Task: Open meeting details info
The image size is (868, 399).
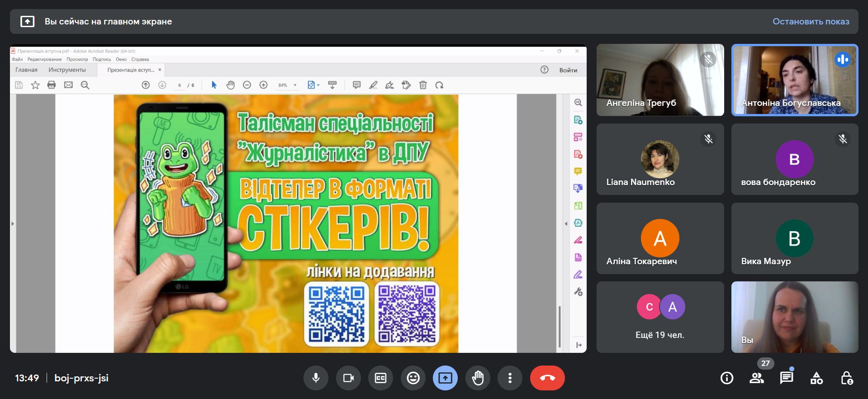Action: [x=727, y=378]
